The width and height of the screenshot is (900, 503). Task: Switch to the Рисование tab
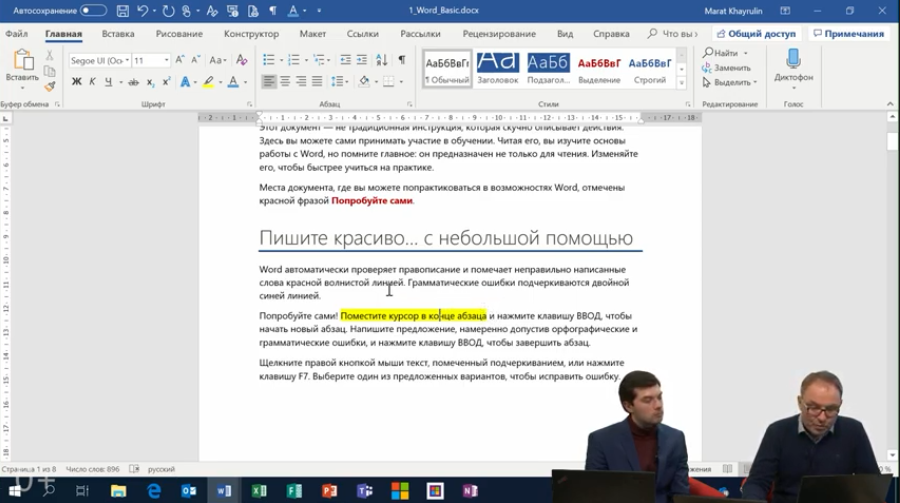[179, 34]
